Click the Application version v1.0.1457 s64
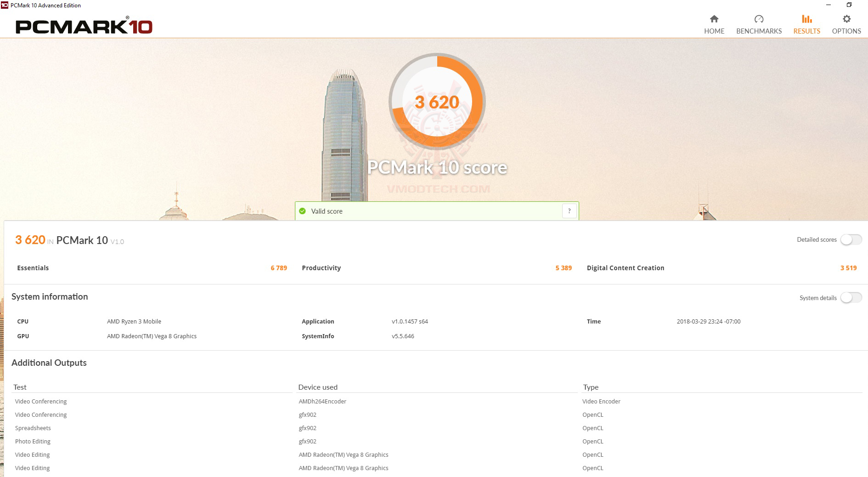This screenshot has width=868, height=477. point(410,321)
